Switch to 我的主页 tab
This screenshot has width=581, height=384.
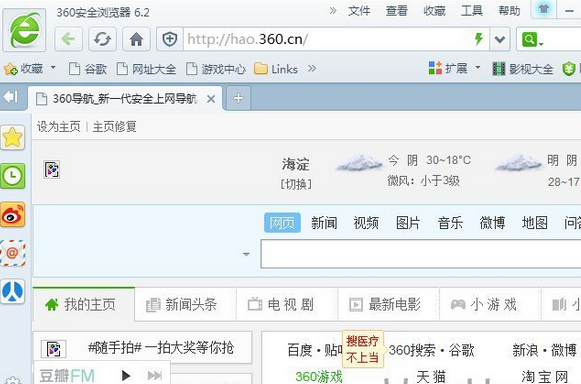pos(84,304)
